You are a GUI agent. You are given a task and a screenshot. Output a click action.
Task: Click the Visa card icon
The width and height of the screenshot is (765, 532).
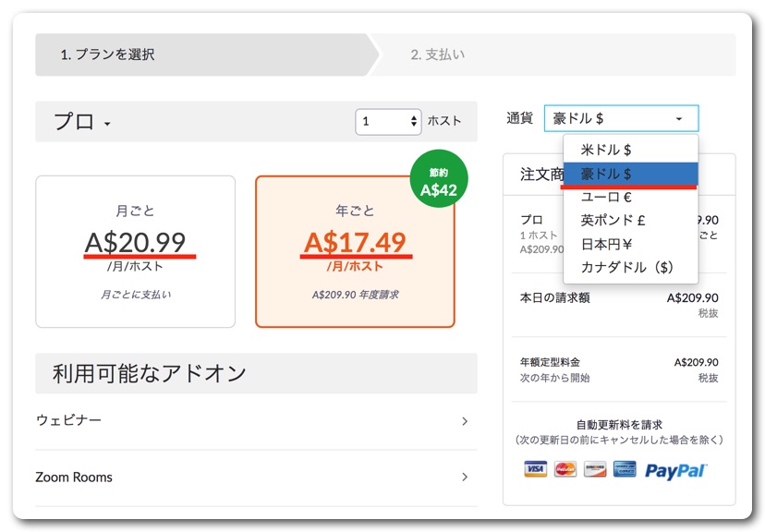coord(535,469)
